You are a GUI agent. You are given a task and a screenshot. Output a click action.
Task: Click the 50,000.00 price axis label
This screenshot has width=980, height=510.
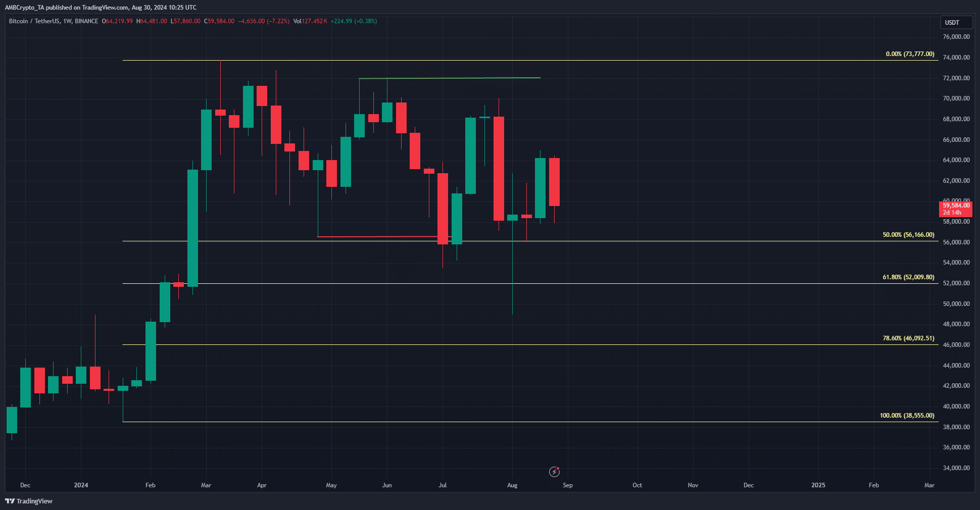point(956,304)
